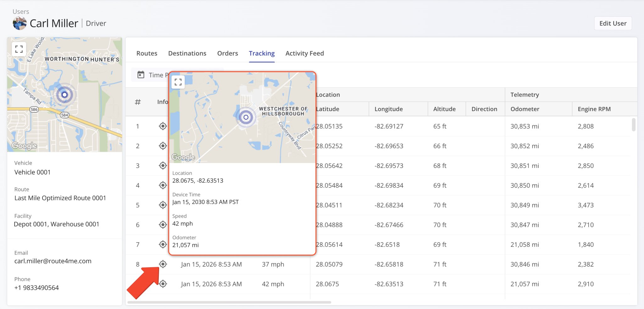Select the Activity Feed tab
The width and height of the screenshot is (644, 309).
[x=304, y=53]
